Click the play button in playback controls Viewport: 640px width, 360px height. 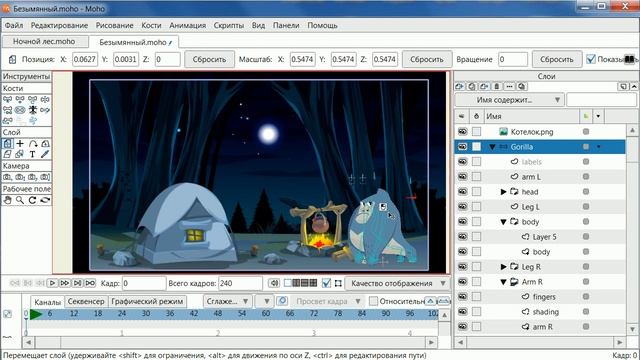pyautogui.click(x=52, y=283)
